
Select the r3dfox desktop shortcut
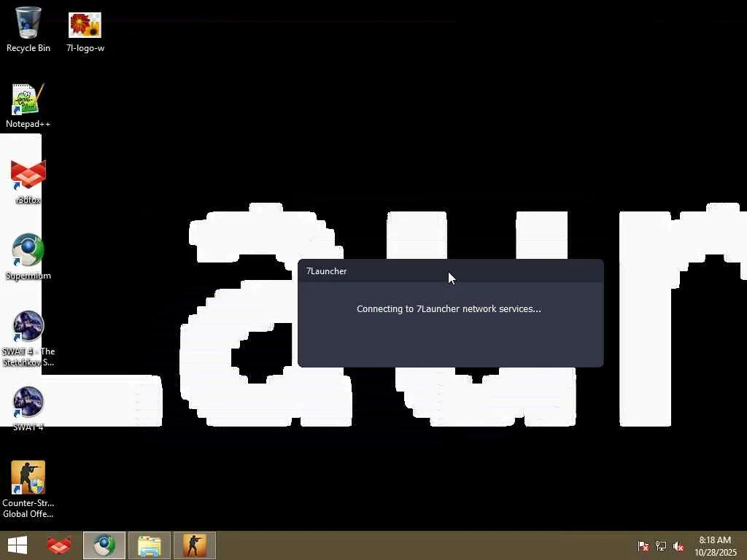[28, 182]
